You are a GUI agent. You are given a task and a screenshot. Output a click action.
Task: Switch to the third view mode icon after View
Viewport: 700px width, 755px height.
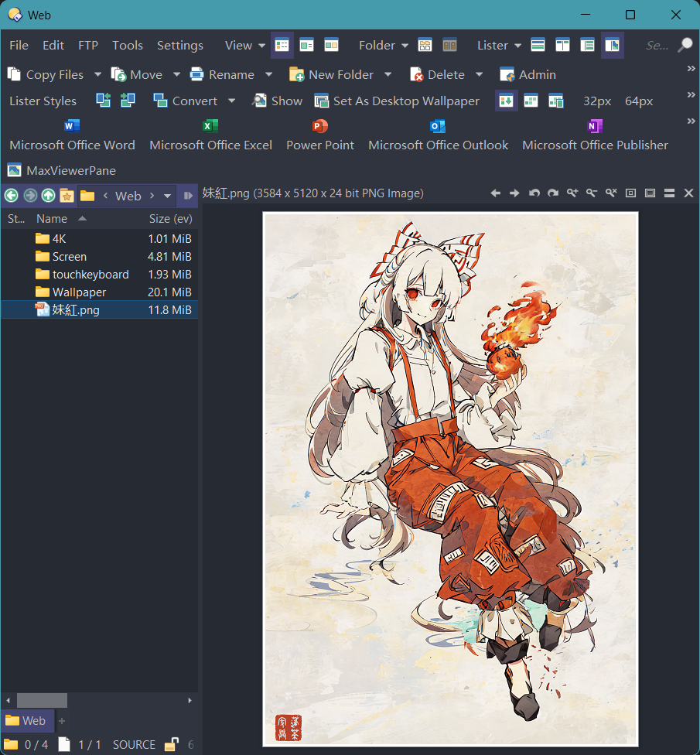pos(331,46)
